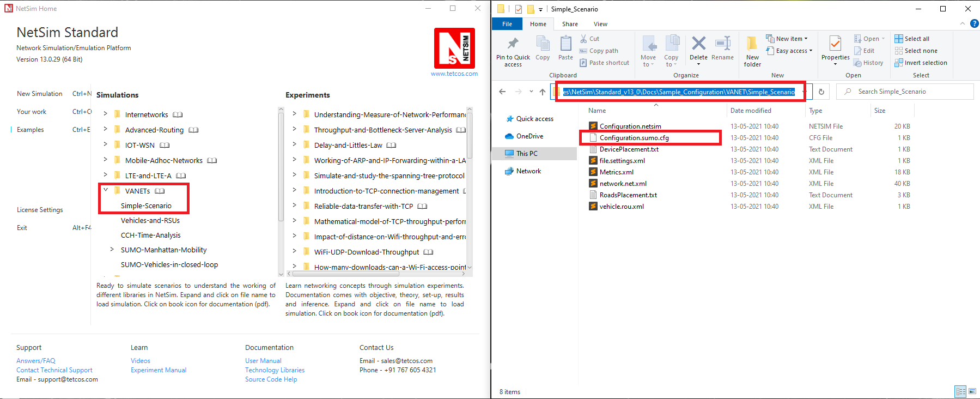
Task: Expand Internetworks simulations folder
Action: click(x=105, y=114)
